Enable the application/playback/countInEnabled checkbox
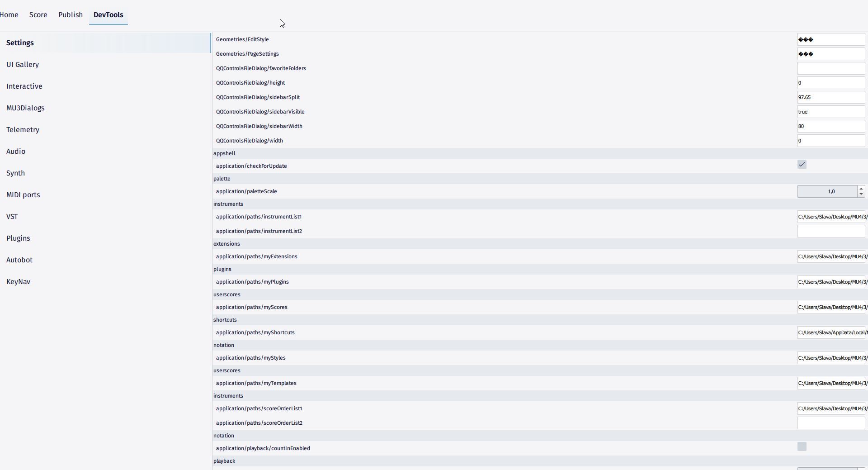This screenshot has width=868, height=470. pos(802,446)
